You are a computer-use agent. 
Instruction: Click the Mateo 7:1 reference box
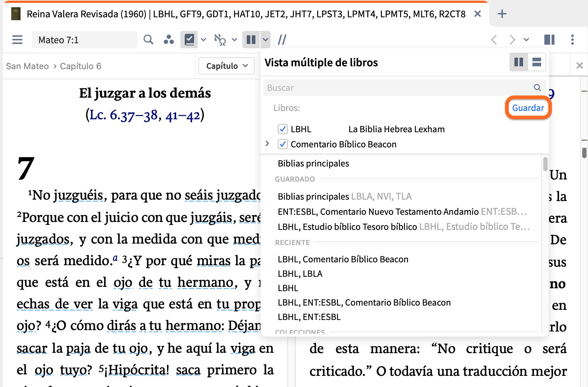[x=84, y=40]
